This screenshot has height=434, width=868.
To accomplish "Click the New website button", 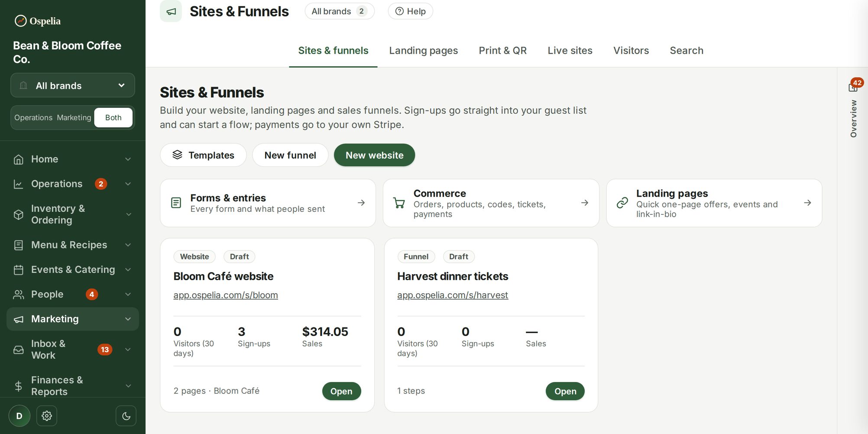I will coord(374,155).
